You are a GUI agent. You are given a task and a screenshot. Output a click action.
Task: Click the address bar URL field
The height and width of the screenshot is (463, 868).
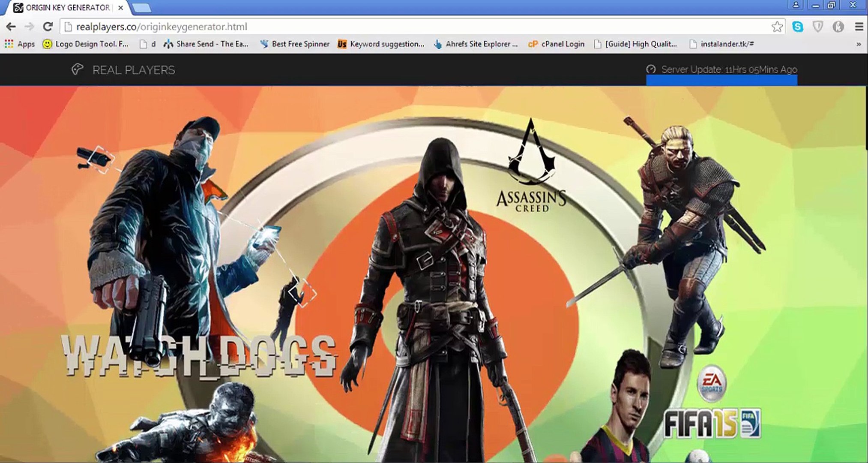422,27
